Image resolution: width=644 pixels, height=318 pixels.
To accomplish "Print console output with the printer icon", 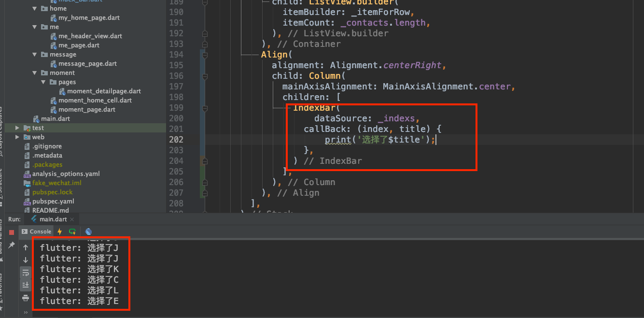I will [x=26, y=298].
